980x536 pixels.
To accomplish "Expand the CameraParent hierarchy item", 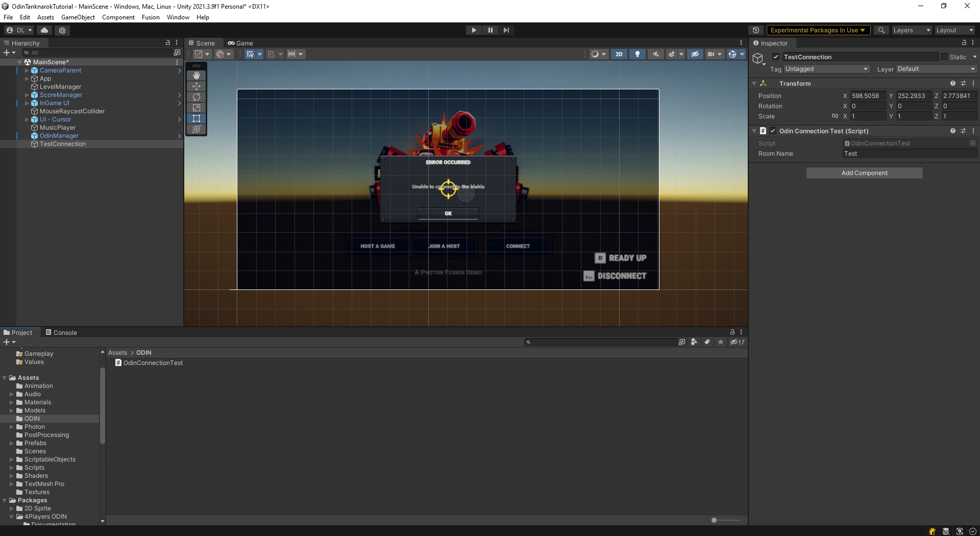I will pos(27,70).
